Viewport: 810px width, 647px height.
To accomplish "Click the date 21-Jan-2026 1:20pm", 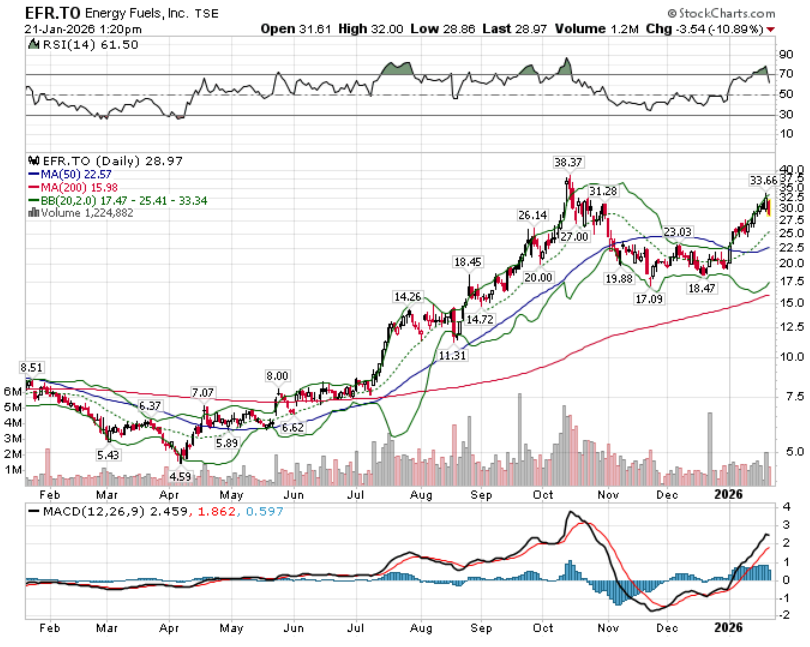I will coord(83,29).
